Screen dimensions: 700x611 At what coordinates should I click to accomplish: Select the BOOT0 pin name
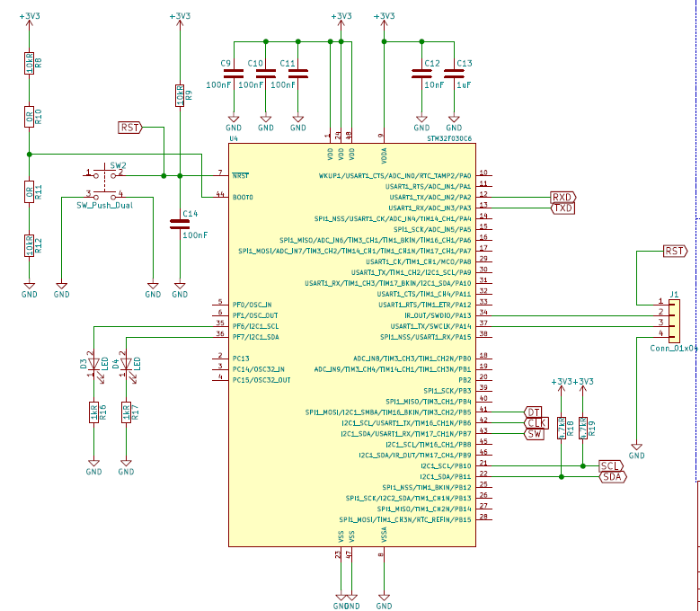243,198
